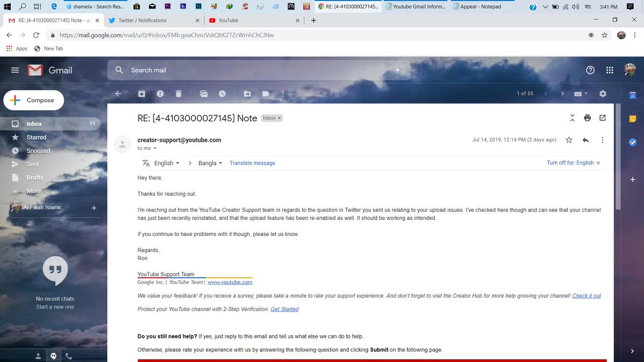This screenshot has height=362, width=644.
Task: Open the www.youtube.com link
Action: (230, 282)
